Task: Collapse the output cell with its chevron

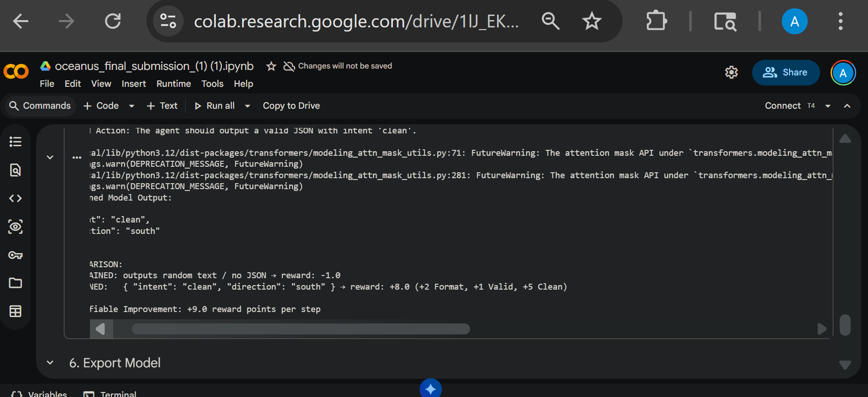Action: pyautogui.click(x=50, y=157)
